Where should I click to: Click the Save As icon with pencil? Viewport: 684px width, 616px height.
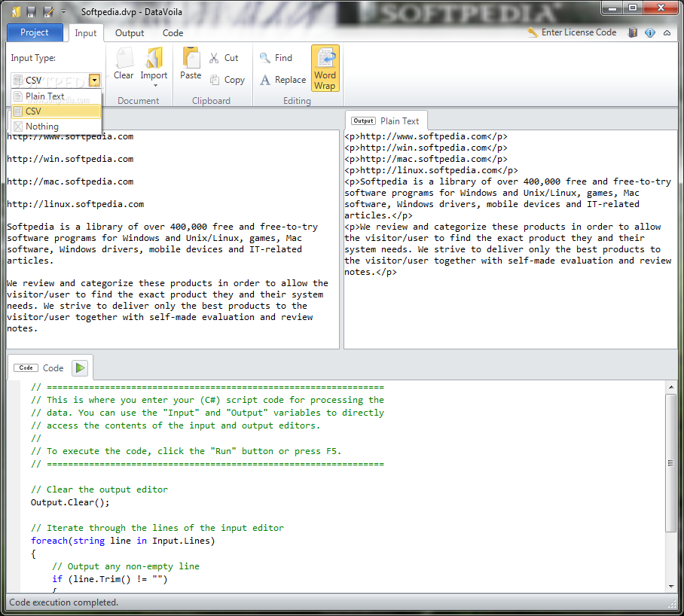tap(48, 12)
